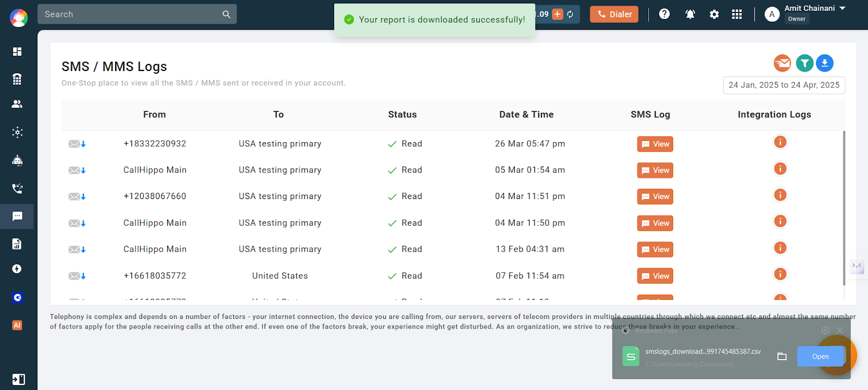Open integration log info for 07 Feb 11:54 row
Image resolution: width=868 pixels, height=390 pixels.
780,274
